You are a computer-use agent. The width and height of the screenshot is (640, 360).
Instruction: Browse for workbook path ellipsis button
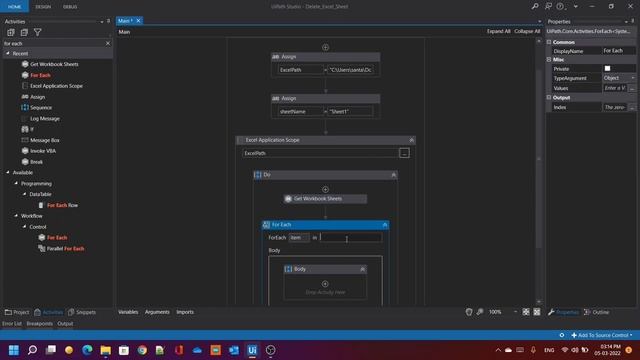(x=404, y=153)
